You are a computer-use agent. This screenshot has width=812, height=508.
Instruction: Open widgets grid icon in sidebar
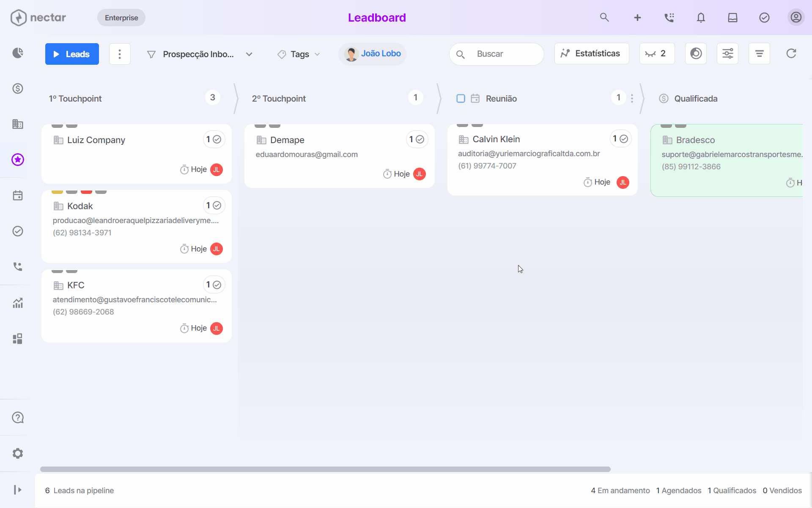pos(18,339)
